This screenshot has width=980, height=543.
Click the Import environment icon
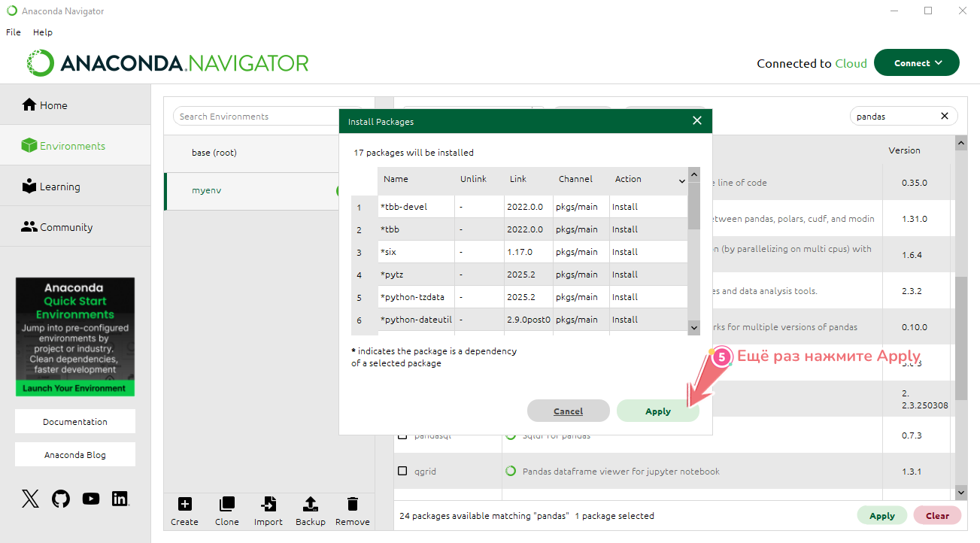[x=268, y=504]
